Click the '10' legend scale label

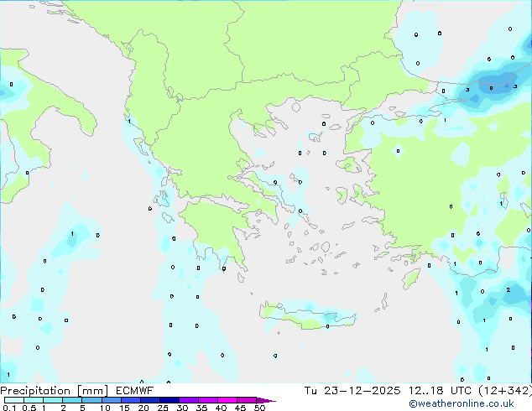click(105, 408)
